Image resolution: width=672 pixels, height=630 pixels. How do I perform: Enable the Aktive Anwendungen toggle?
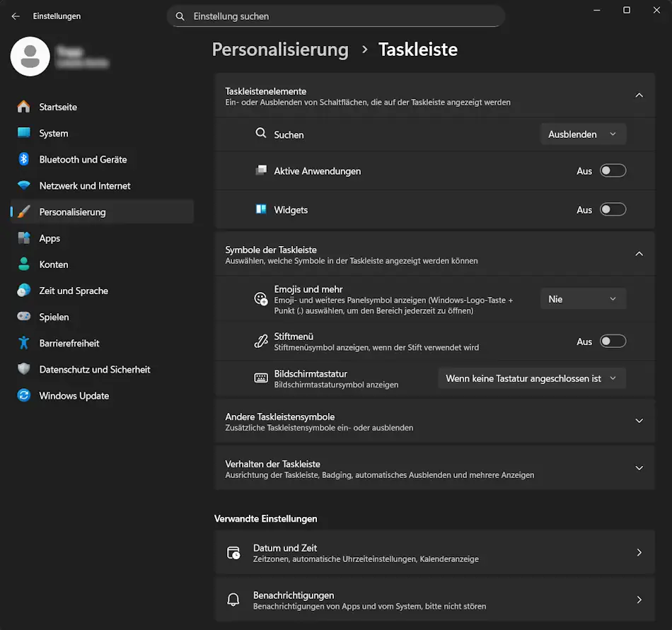(x=613, y=170)
